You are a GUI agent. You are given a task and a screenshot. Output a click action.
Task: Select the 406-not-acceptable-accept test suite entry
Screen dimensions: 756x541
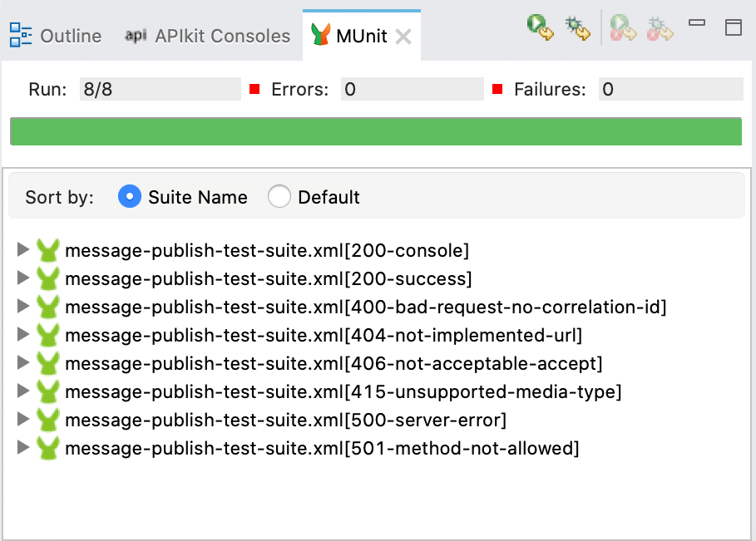click(x=333, y=363)
